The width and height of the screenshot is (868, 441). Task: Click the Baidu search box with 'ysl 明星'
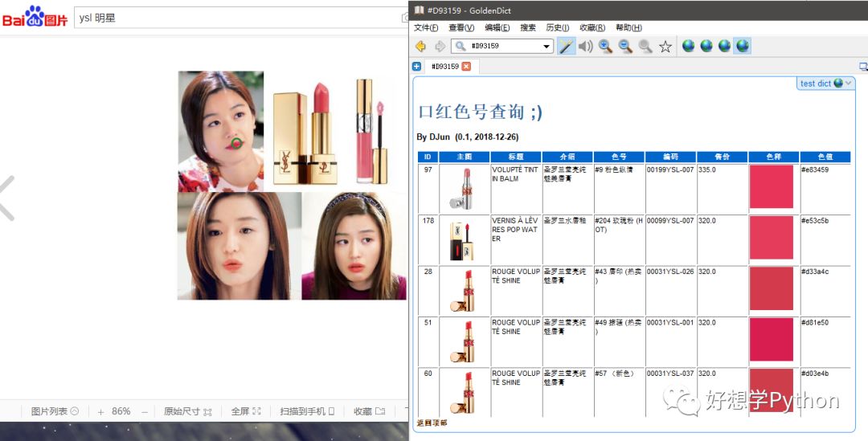tap(241, 18)
